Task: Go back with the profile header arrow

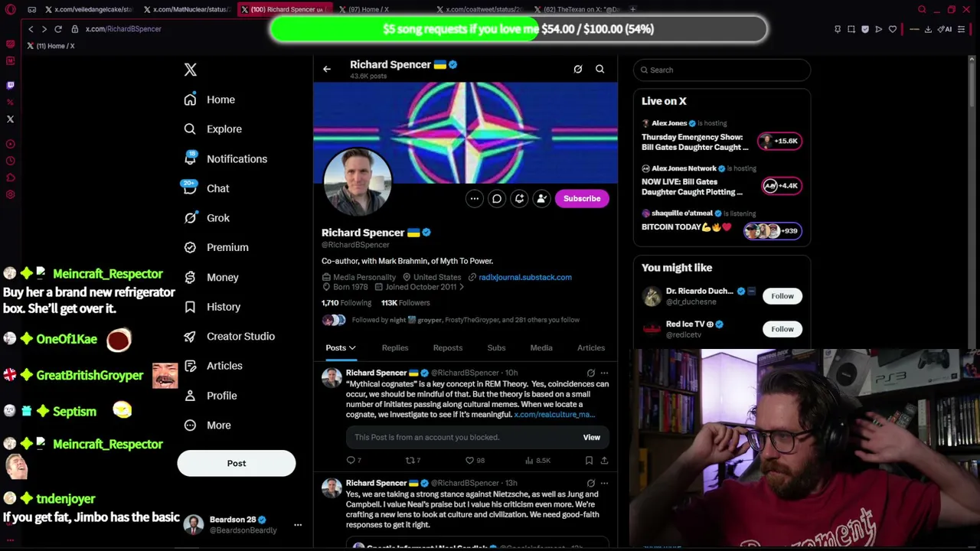Action: pyautogui.click(x=327, y=69)
